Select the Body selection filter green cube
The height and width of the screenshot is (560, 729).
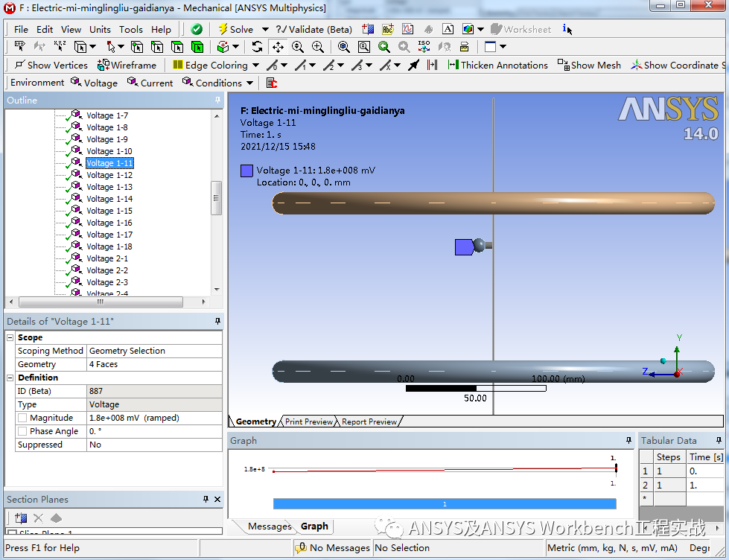pyautogui.click(x=197, y=47)
